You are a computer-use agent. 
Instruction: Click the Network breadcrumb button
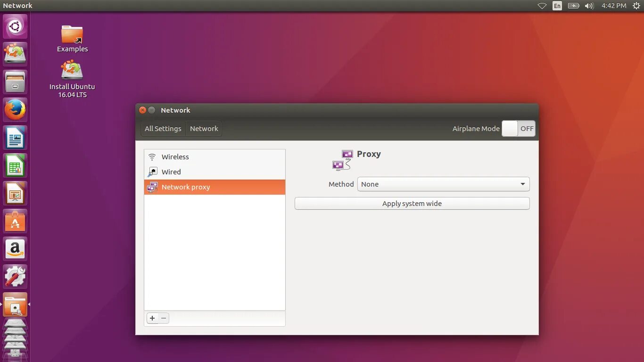click(x=204, y=129)
